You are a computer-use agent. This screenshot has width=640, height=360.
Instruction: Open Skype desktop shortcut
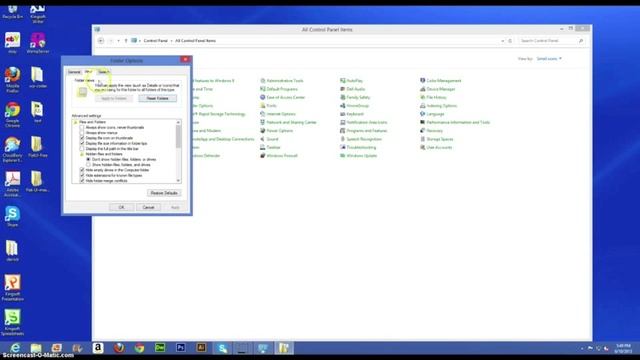(12, 216)
